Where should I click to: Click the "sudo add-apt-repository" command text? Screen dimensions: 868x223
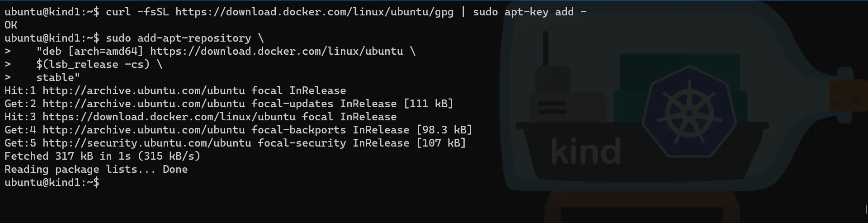(x=178, y=38)
